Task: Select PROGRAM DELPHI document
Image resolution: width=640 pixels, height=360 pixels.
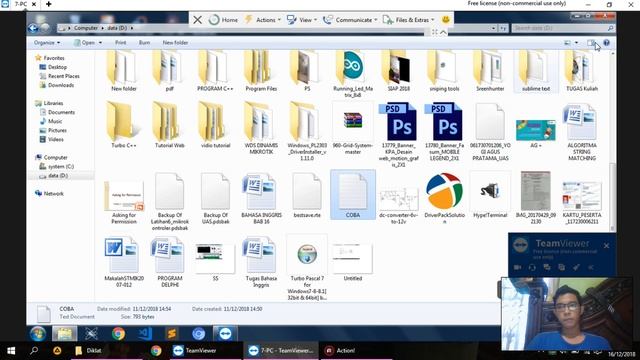Action: click(169, 262)
